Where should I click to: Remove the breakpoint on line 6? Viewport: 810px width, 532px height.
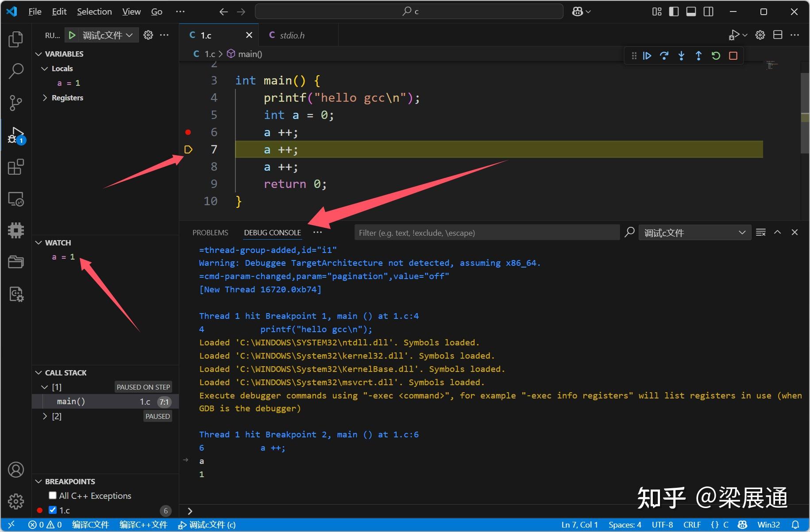click(188, 132)
